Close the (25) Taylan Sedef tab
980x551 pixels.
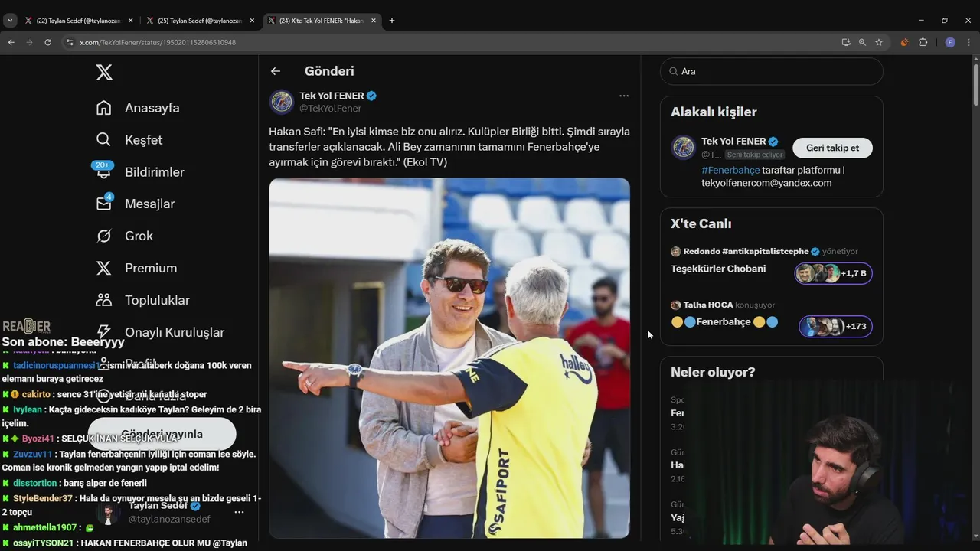point(252,21)
